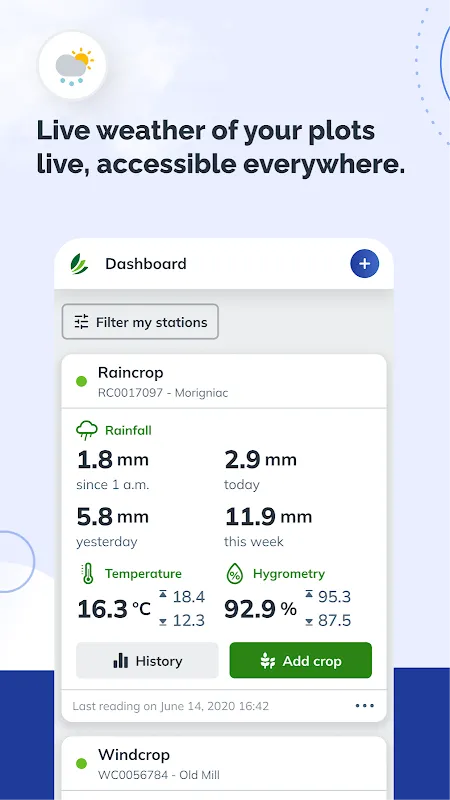Select the Dashboard title
Viewport: 450px width, 800px height.
tap(146, 264)
